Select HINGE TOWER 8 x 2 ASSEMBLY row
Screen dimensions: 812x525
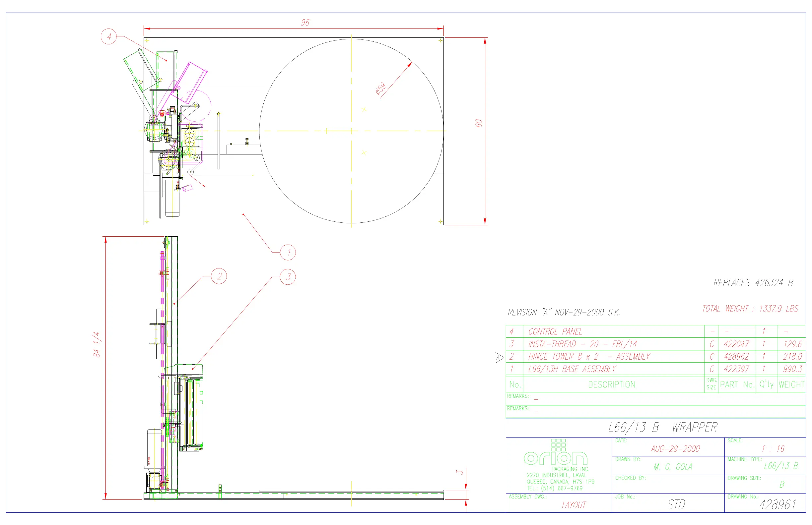589,357
